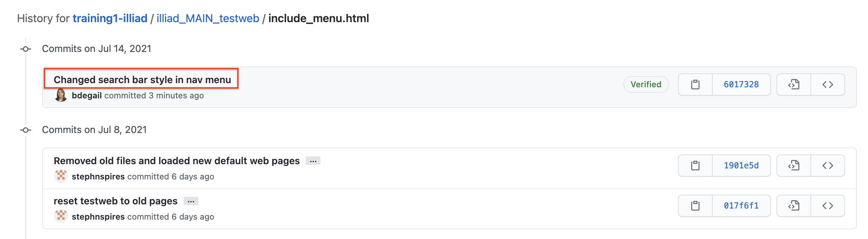The width and height of the screenshot is (868, 239).
Task: Expand description of 'reset testweb' commit
Action: [191, 201]
